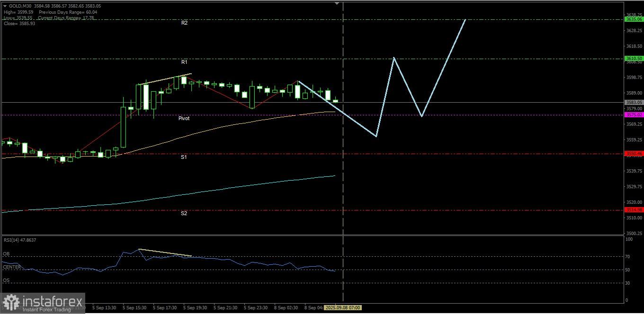Viewport: 644px width, 314px height.
Task: Click the magenta 3575.02 pivot price tag
Action: pos(634,115)
